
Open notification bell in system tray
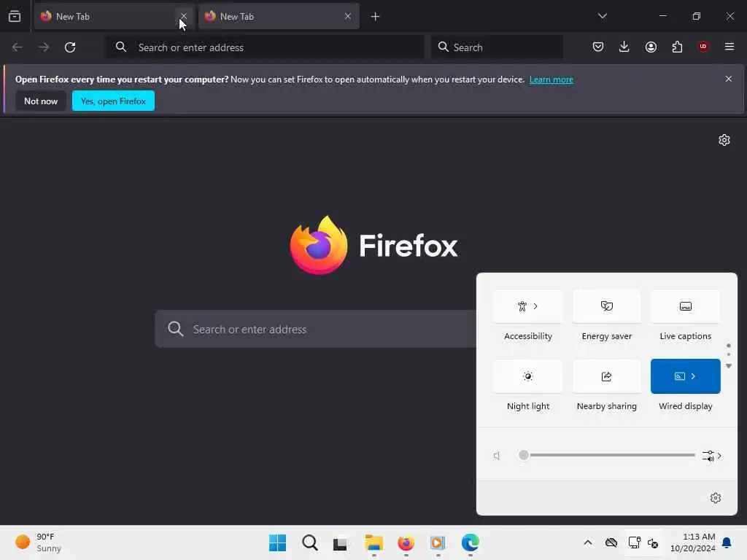coord(727,542)
